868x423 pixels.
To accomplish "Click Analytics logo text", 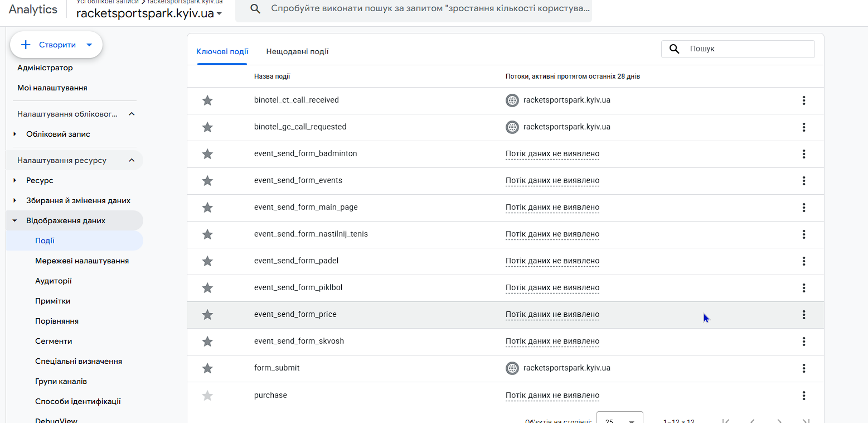I will tap(33, 9).
